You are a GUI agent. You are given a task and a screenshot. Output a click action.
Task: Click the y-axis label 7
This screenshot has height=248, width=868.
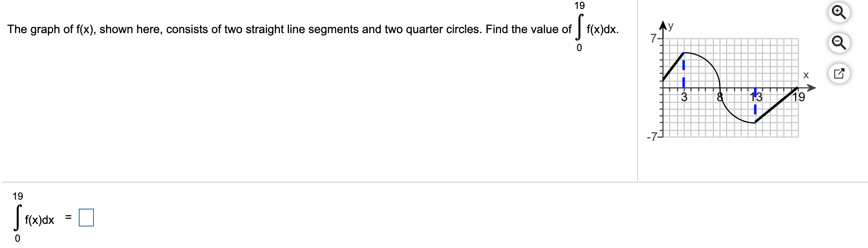point(653,38)
